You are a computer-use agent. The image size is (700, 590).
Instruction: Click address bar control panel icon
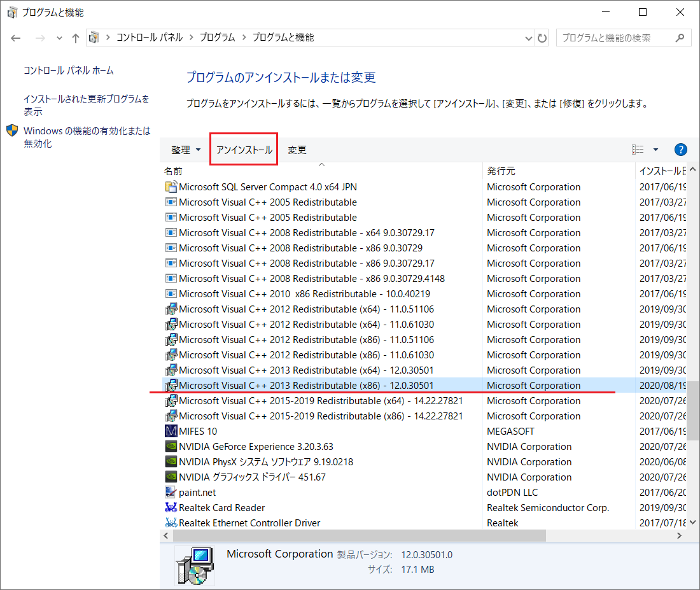[94, 38]
